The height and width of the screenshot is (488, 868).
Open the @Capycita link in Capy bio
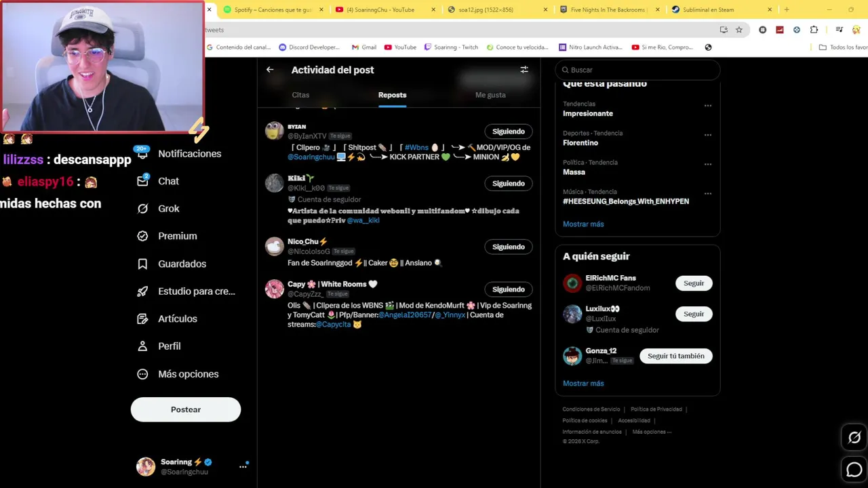(334, 325)
